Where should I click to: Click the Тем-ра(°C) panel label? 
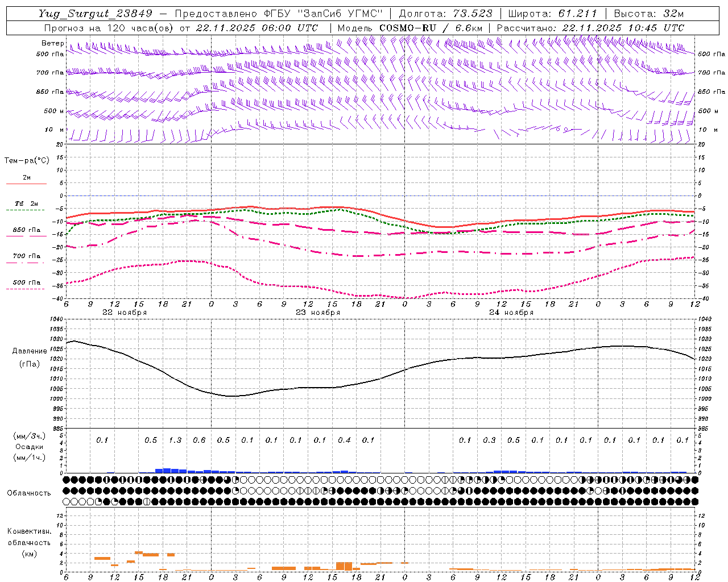click(27, 161)
